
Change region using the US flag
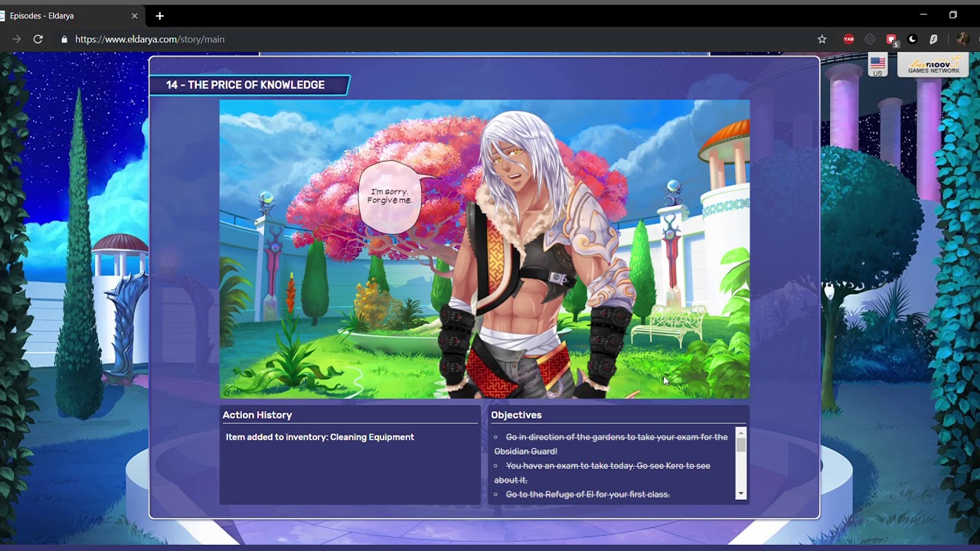tap(878, 66)
